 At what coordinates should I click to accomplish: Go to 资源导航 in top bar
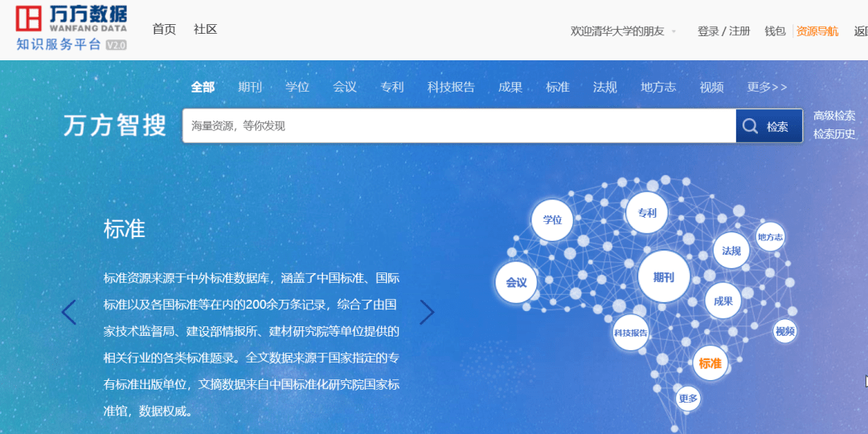tap(817, 31)
